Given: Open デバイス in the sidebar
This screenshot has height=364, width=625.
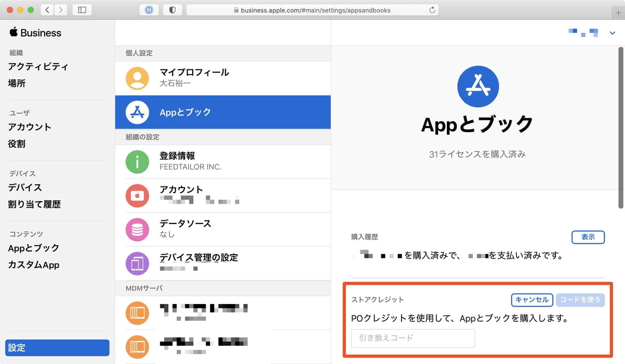Looking at the screenshot, I should (25, 187).
